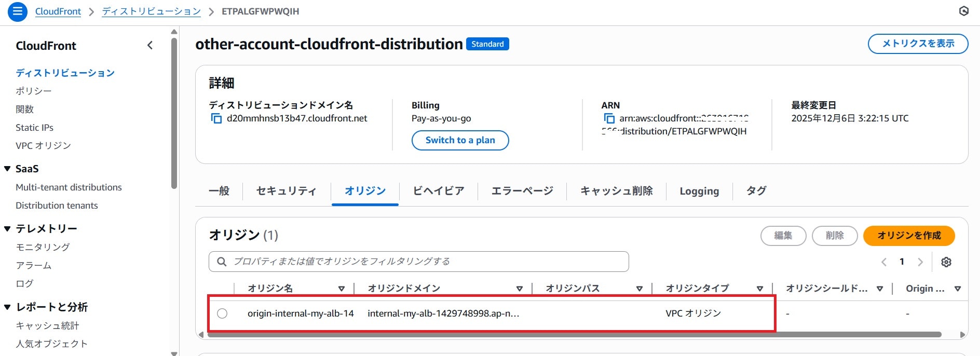This screenshot has width=980, height=356.
Task: Go to next page of origins
Action: tap(920, 262)
